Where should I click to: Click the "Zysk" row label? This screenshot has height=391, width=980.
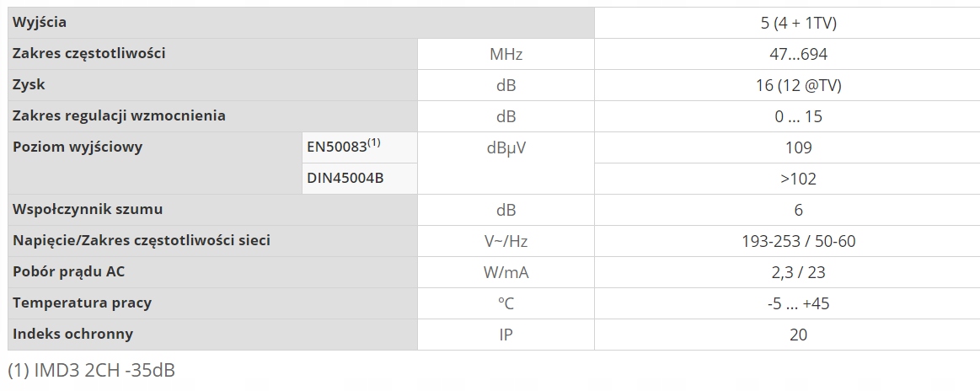point(29,85)
